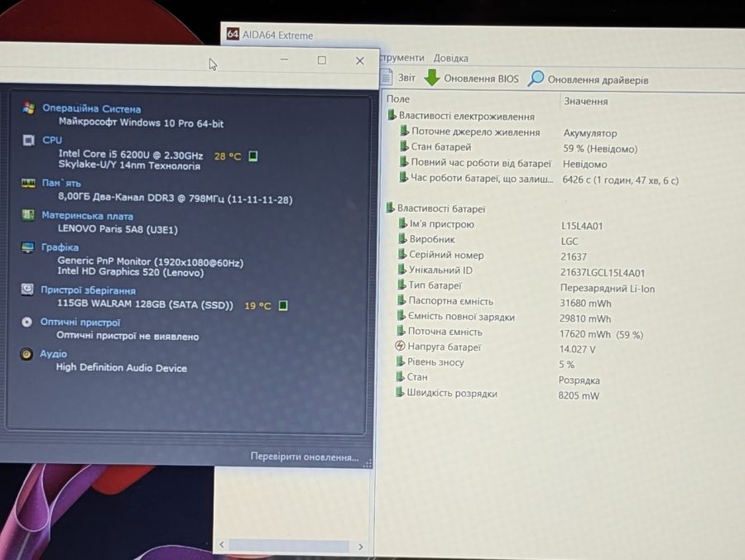Select the Рівень зносу row icon

pos(401,361)
